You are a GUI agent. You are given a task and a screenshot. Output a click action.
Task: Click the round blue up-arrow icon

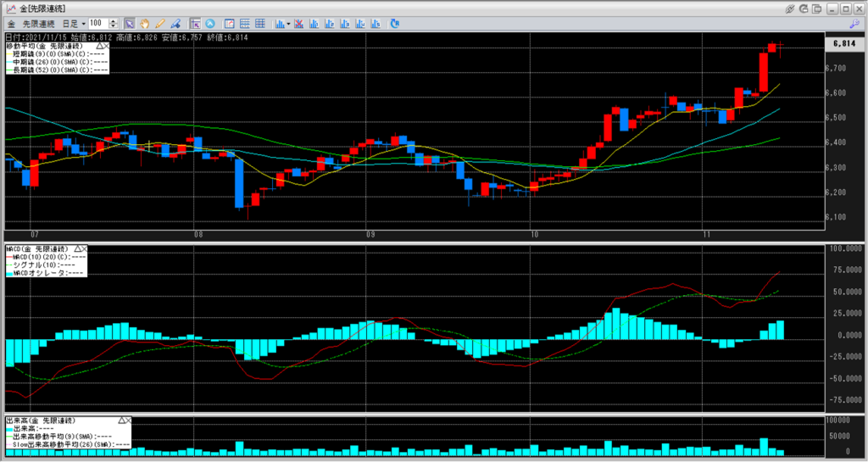click(x=210, y=24)
